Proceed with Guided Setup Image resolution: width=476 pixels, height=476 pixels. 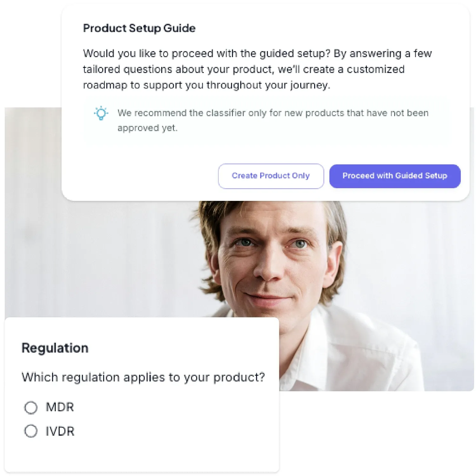[x=395, y=176]
